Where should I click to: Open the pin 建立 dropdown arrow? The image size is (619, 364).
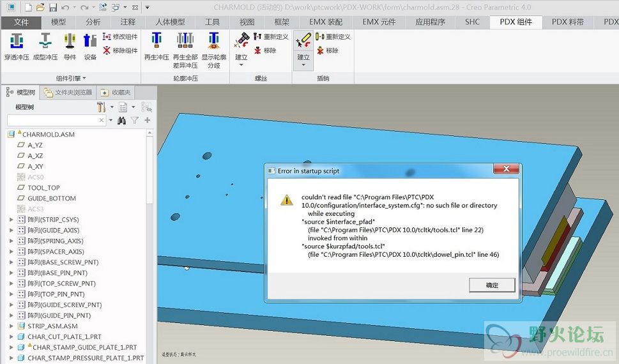click(303, 65)
